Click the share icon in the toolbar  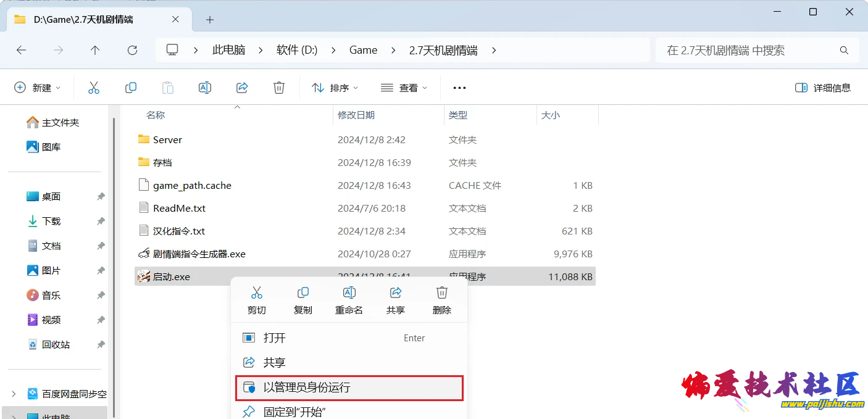[242, 88]
